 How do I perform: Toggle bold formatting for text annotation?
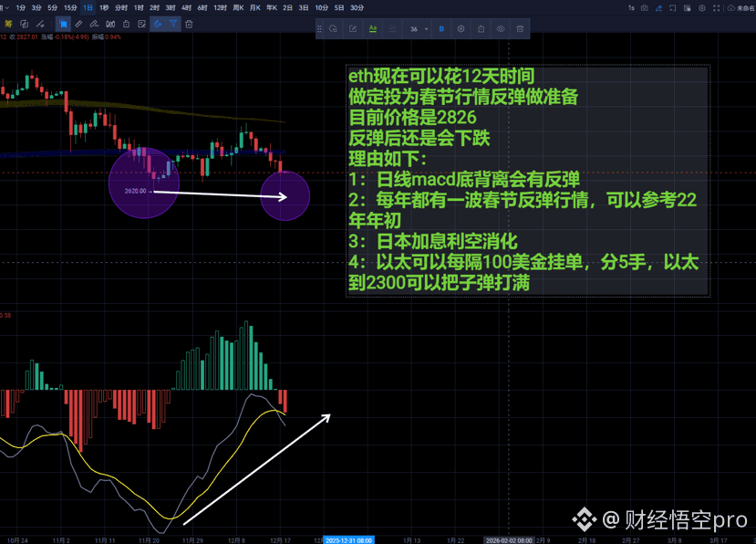point(441,29)
